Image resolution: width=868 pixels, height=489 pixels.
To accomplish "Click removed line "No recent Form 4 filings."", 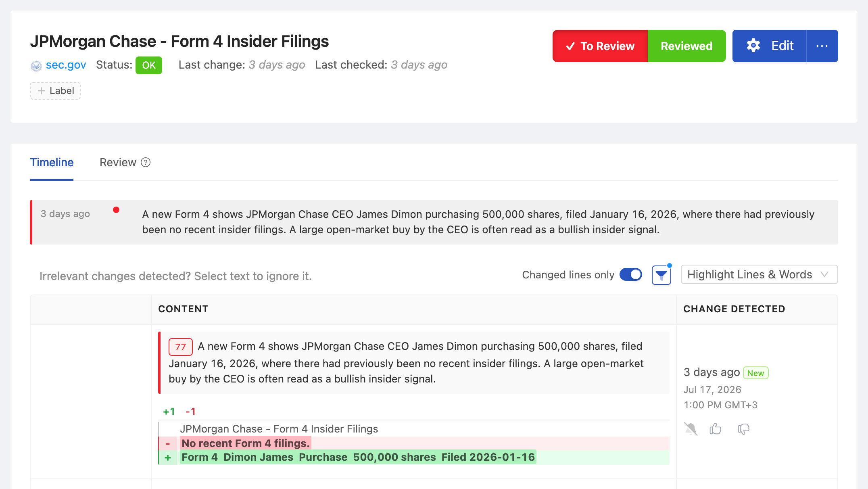I will (x=246, y=443).
